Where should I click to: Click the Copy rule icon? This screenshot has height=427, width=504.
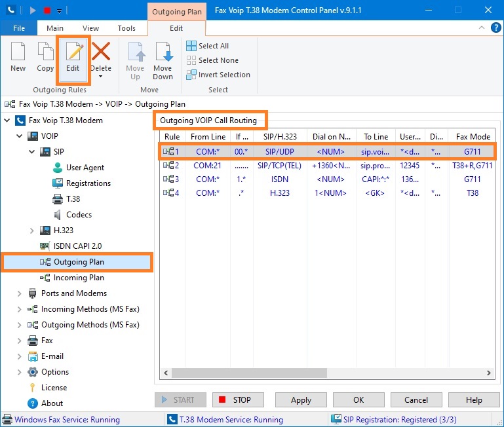coord(45,51)
